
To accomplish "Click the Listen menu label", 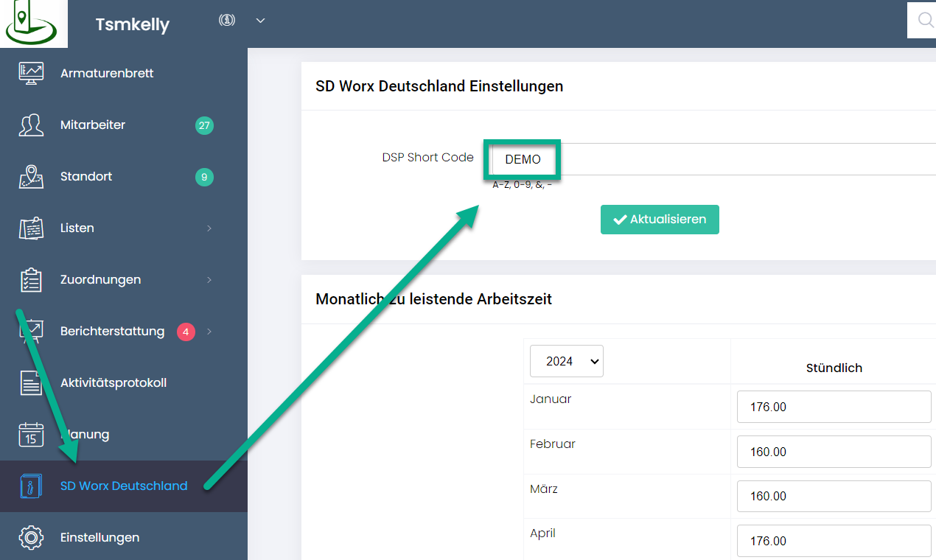I will 77,228.
